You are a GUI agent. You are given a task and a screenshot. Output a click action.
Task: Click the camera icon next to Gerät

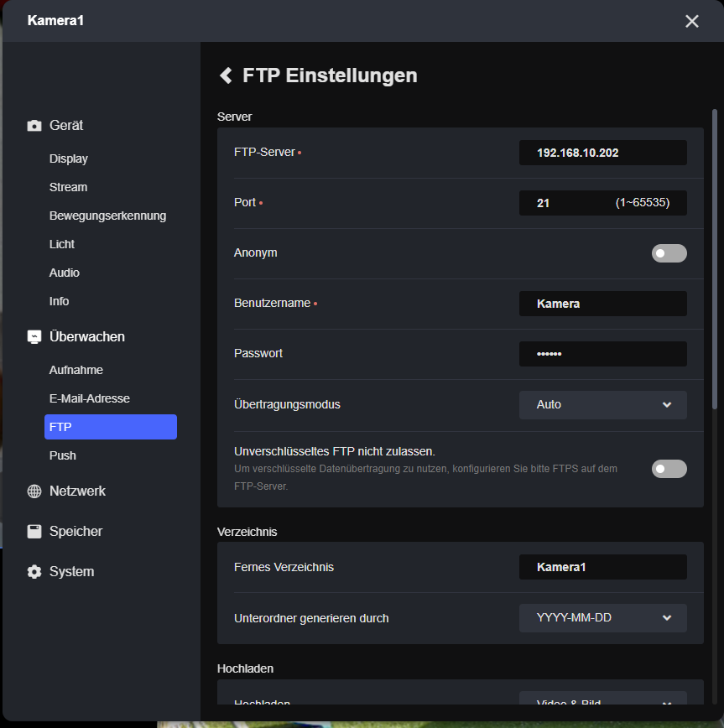tap(34, 126)
